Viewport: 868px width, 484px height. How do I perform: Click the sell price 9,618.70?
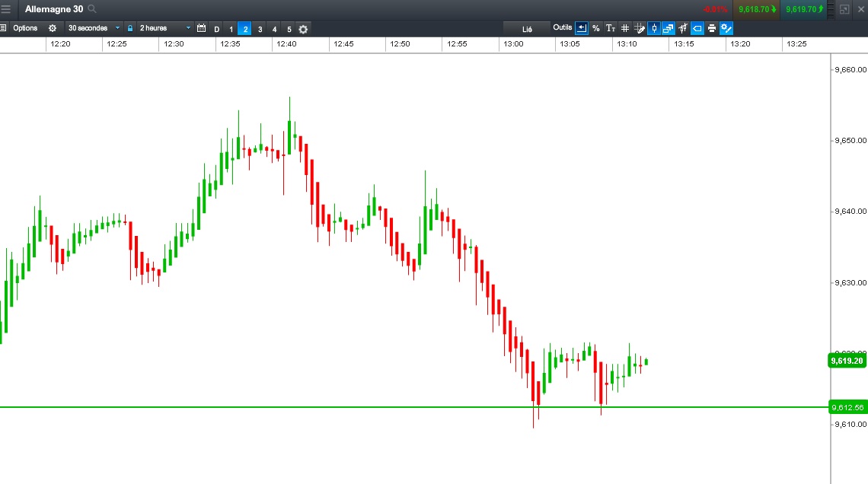[x=756, y=9]
